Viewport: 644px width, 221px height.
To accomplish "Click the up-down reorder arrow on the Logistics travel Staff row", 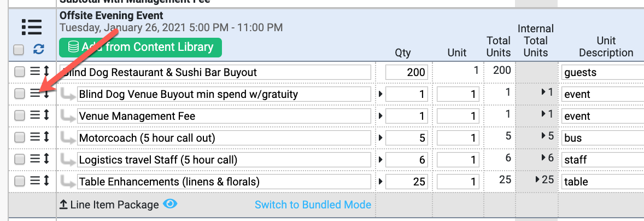I will 46,159.
